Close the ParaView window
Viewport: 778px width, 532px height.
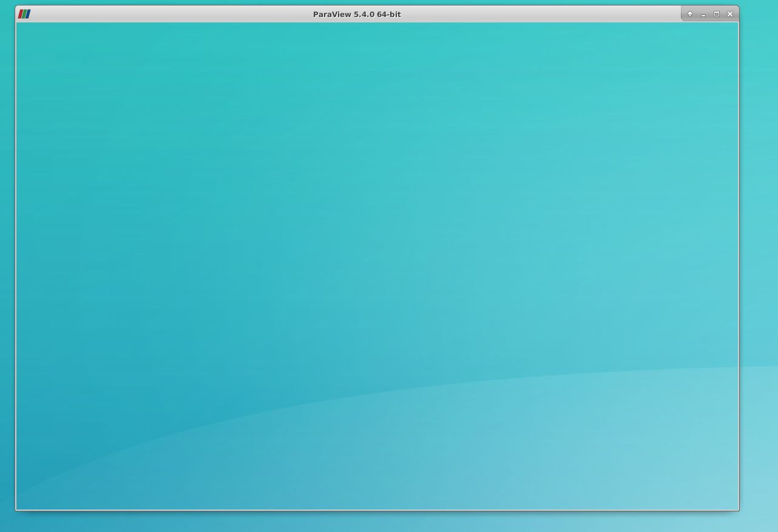pyautogui.click(x=730, y=14)
